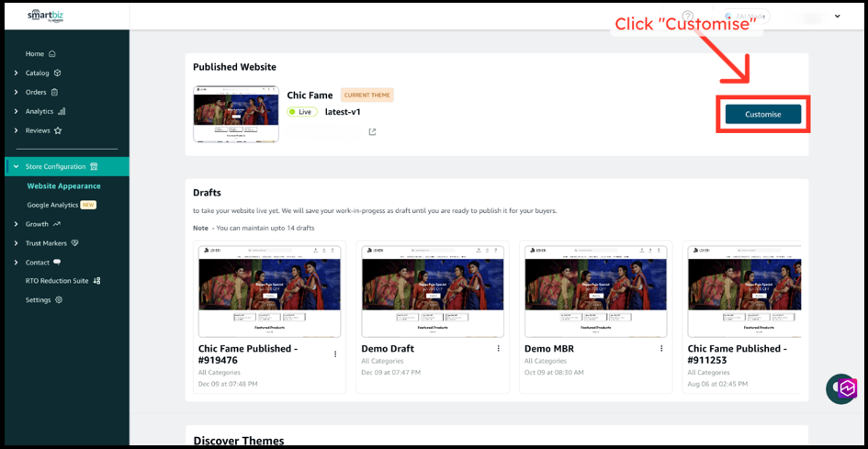Screen dimensions: 868x449
Task: Select the Demo Draft thumbnail
Action: coord(433,292)
